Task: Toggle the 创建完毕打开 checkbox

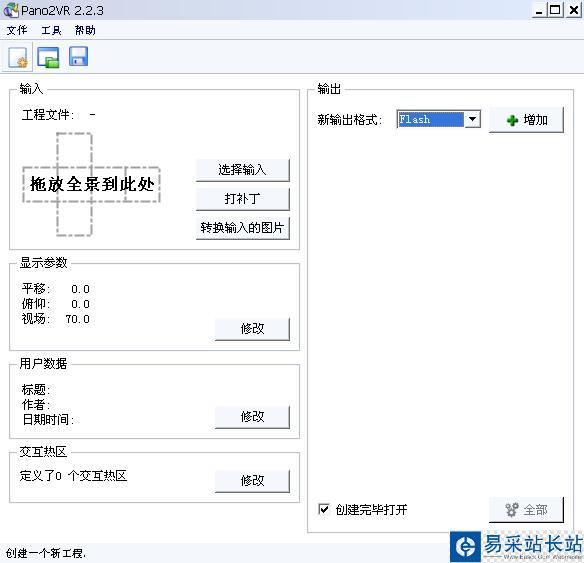Action: pyautogui.click(x=324, y=509)
